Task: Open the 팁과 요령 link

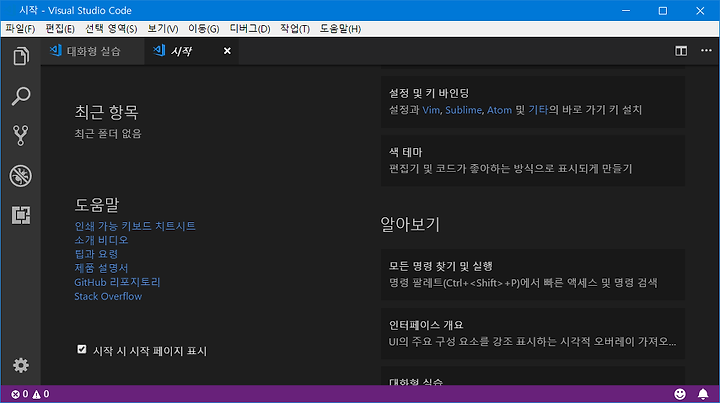Action: [96, 254]
